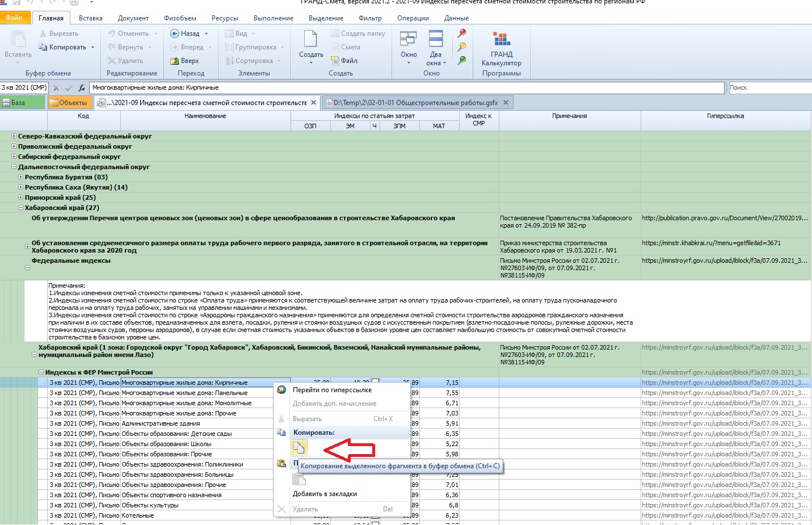Expand Северо-Кавказский федеральный округ node

pyautogui.click(x=14, y=136)
